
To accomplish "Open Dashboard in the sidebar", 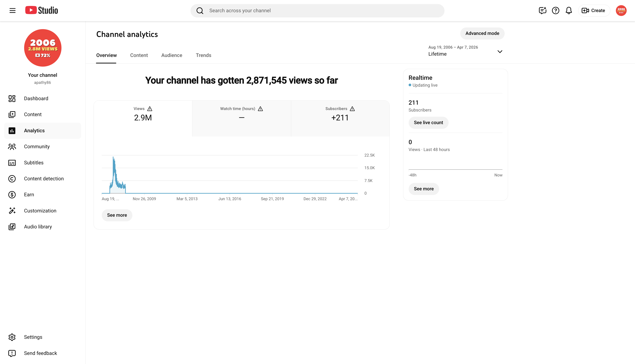I will pyautogui.click(x=43, y=99).
